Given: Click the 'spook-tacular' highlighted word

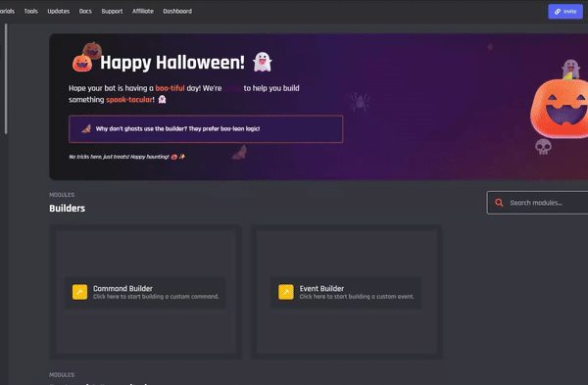Looking at the screenshot, I should tap(129, 100).
